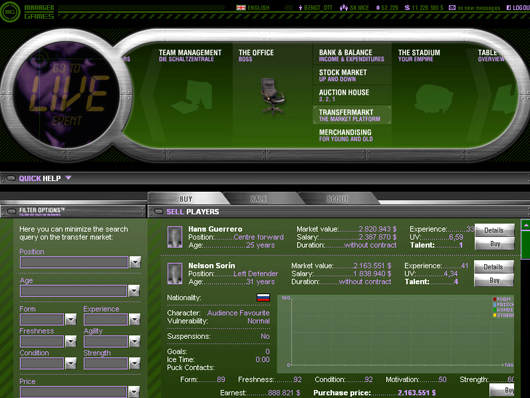
Task: Toggle the Quick Help panel pill
Action: click(11, 178)
